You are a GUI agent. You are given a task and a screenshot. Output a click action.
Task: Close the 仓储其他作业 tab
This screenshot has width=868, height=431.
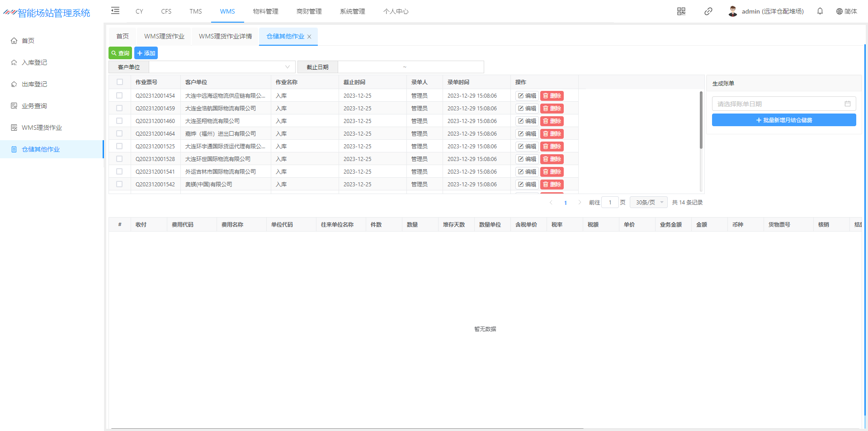[309, 37]
